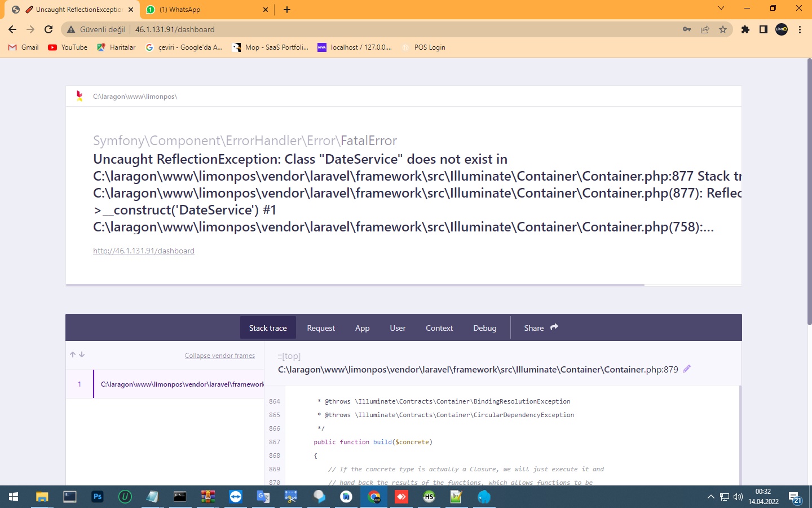Click the Share arrow icon
Viewport: 812px width, 508px height.
[x=553, y=326]
